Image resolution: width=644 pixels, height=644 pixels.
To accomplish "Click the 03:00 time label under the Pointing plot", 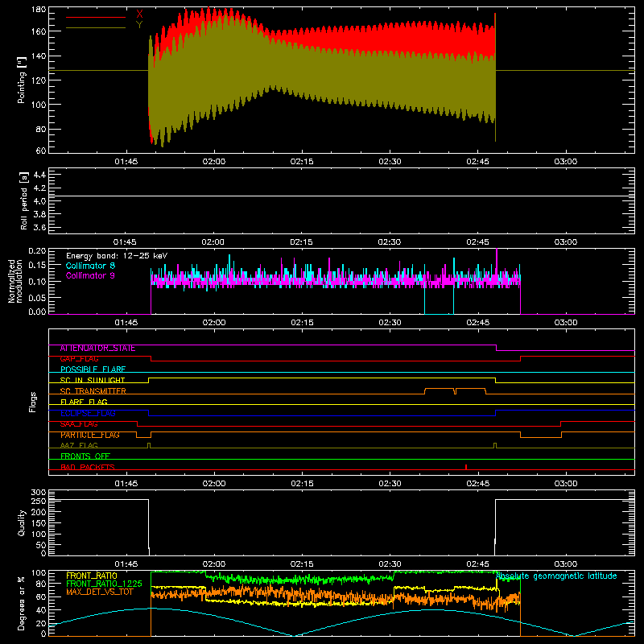I will 566,162.
